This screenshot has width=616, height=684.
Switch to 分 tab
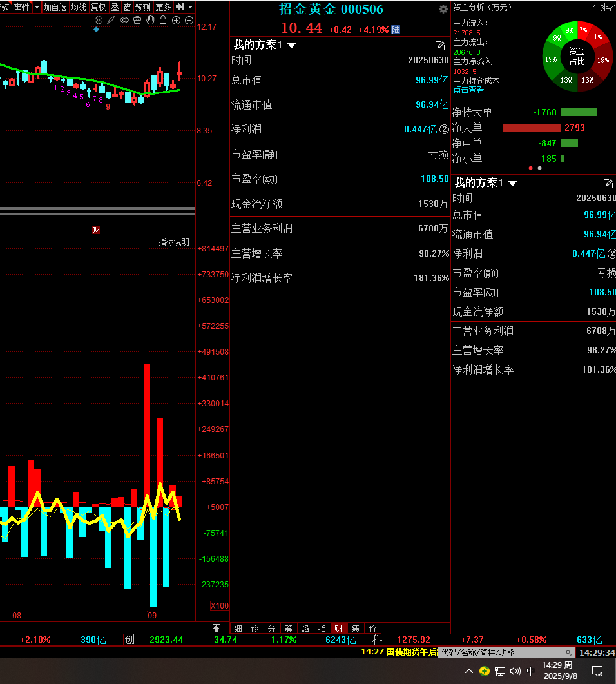click(x=272, y=629)
